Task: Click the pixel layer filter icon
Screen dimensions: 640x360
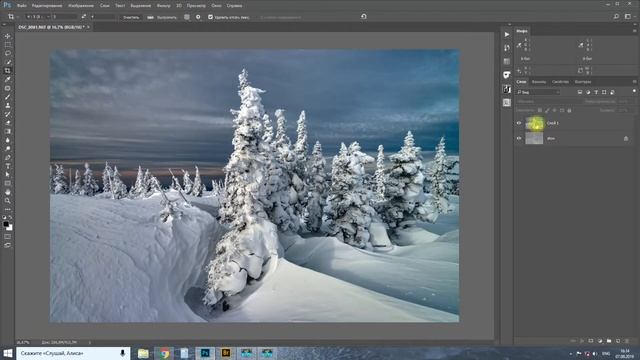Action: pos(580,92)
